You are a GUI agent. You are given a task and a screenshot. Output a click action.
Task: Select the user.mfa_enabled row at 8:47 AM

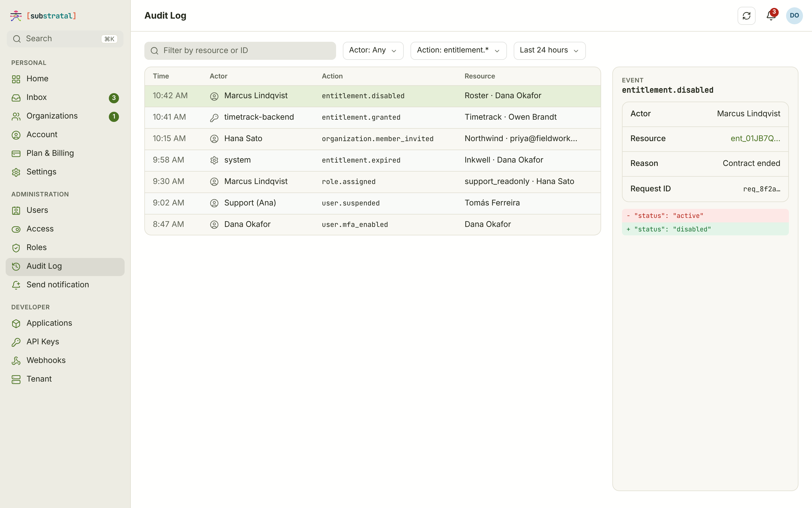pyautogui.click(x=372, y=224)
